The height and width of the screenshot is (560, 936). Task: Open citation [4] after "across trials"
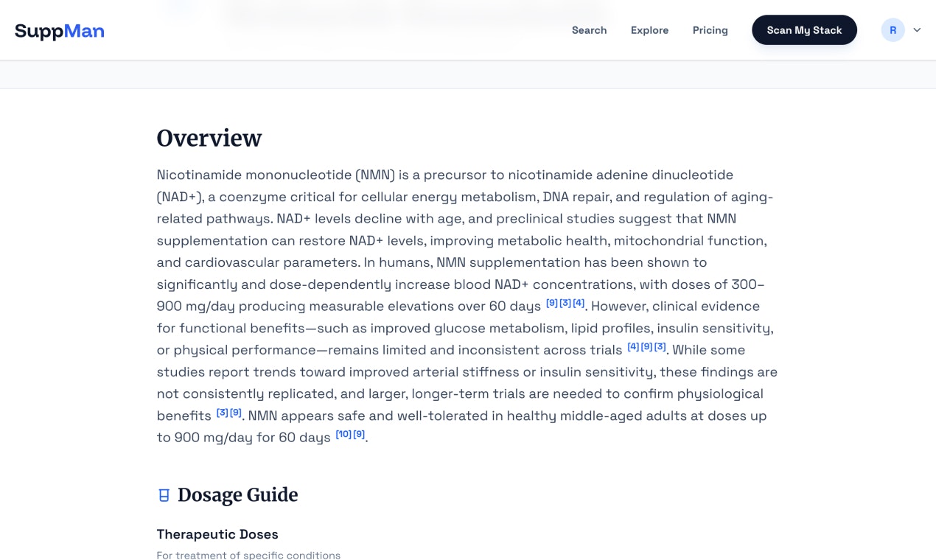coord(633,346)
